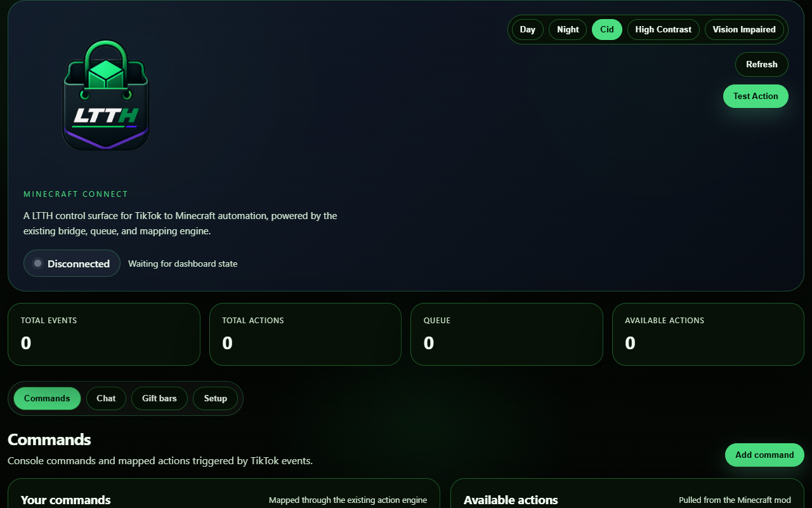This screenshot has width=812, height=508.
Task: Click the 'Commands' section title
Action: coord(49,439)
